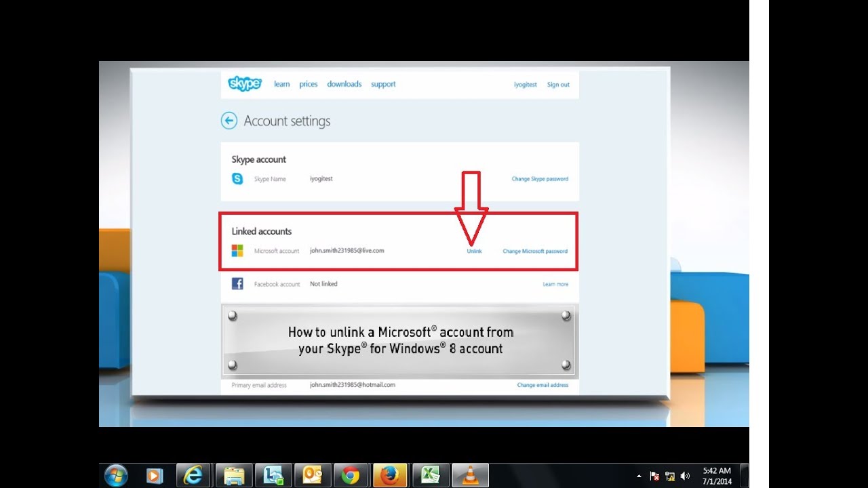Click the Unlink link for Microsoft account
The image size is (868, 488).
coord(474,251)
